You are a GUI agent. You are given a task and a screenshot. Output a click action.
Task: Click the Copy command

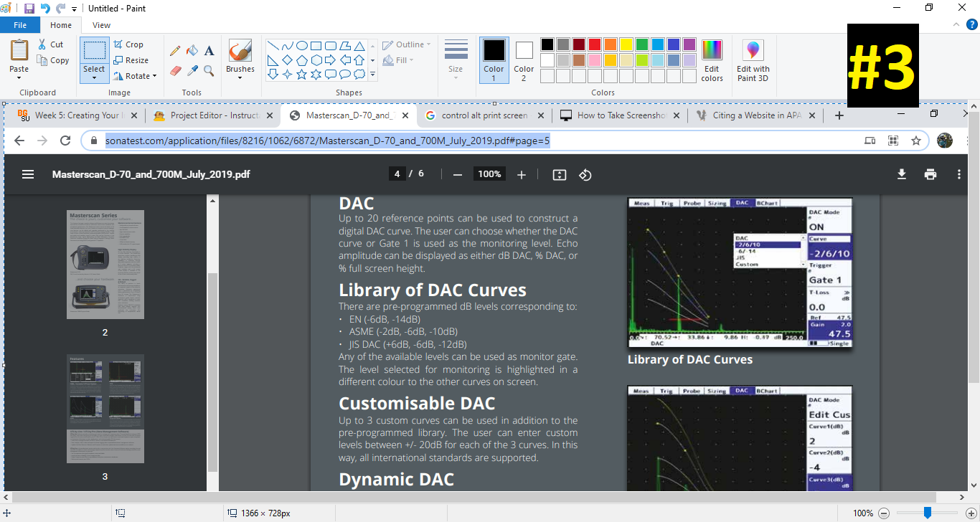click(53, 61)
